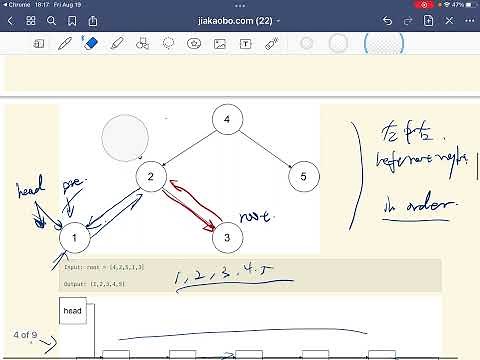Viewport: 480px width, 360px height.
Task: Tap tree node 3
Action: click(x=227, y=238)
